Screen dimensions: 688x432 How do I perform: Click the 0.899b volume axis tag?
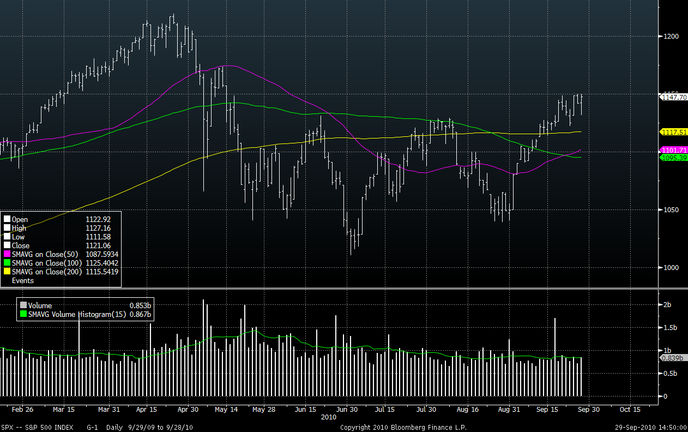[672, 357]
